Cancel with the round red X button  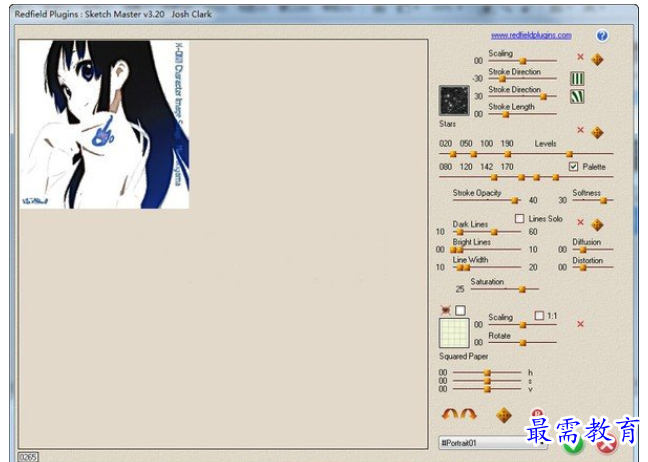tap(608, 445)
